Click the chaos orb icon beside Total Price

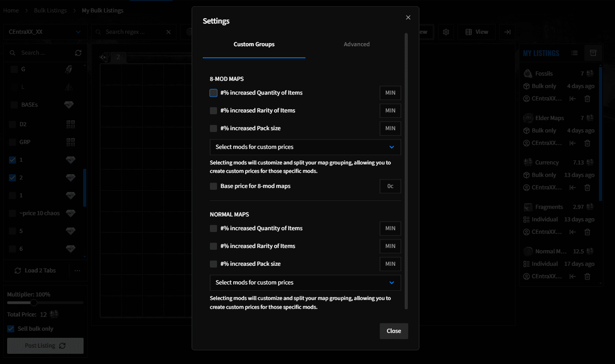(x=54, y=314)
